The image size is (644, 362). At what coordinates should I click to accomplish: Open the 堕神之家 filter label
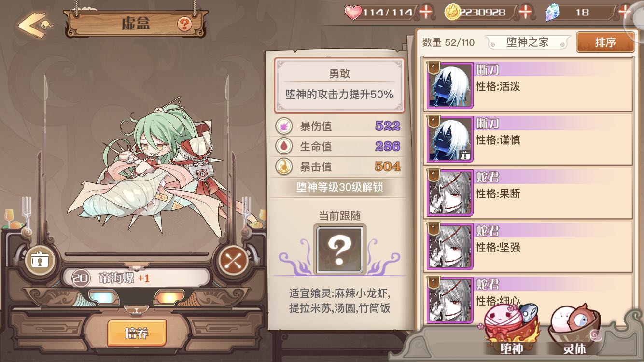pyautogui.click(x=528, y=42)
